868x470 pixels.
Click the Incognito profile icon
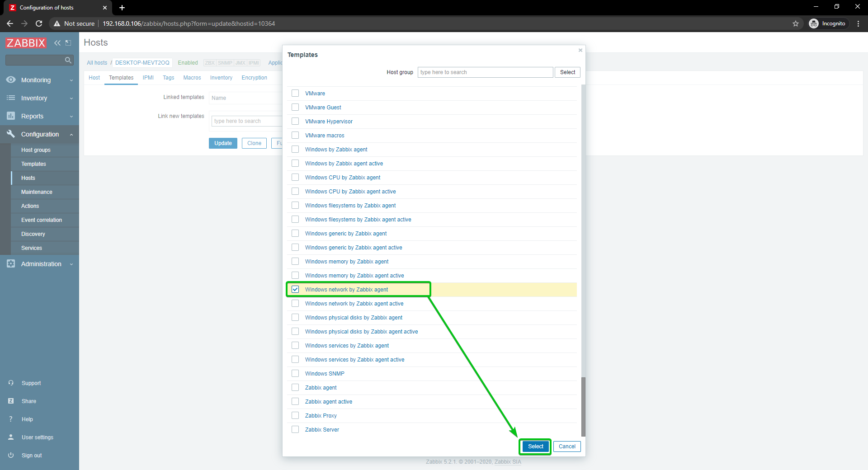click(x=814, y=23)
